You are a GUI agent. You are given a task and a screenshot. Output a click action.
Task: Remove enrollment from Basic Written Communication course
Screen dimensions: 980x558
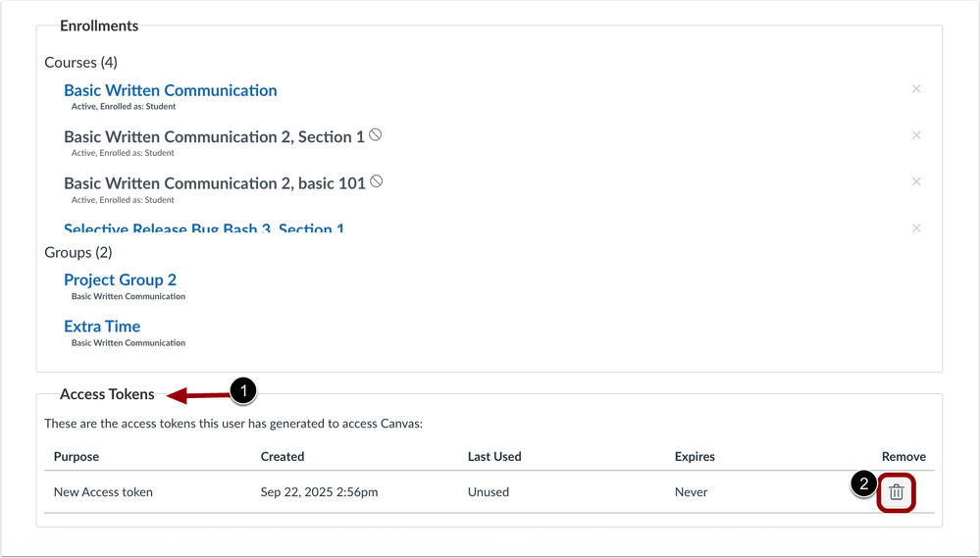(x=916, y=89)
